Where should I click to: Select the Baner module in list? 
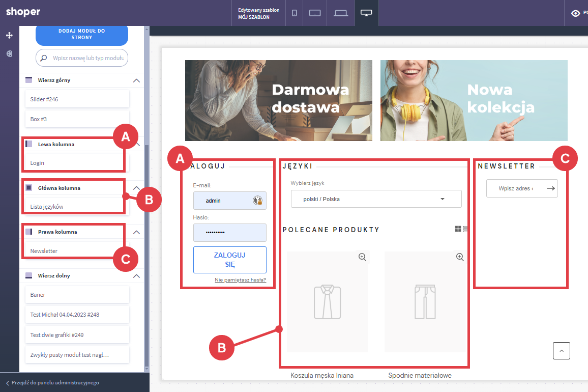tap(77, 295)
